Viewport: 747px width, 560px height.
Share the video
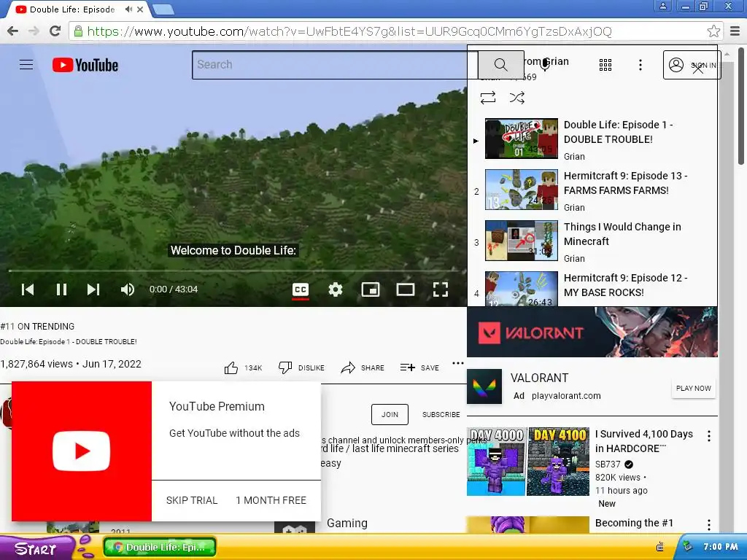point(363,367)
